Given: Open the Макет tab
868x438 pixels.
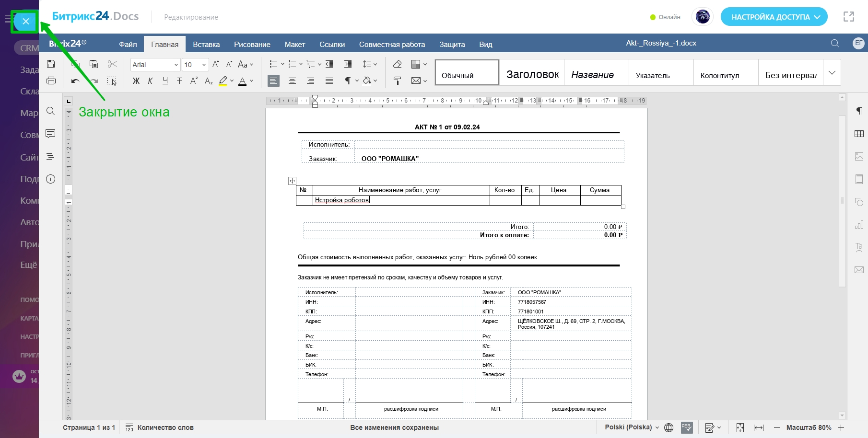Looking at the screenshot, I should [294, 45].
